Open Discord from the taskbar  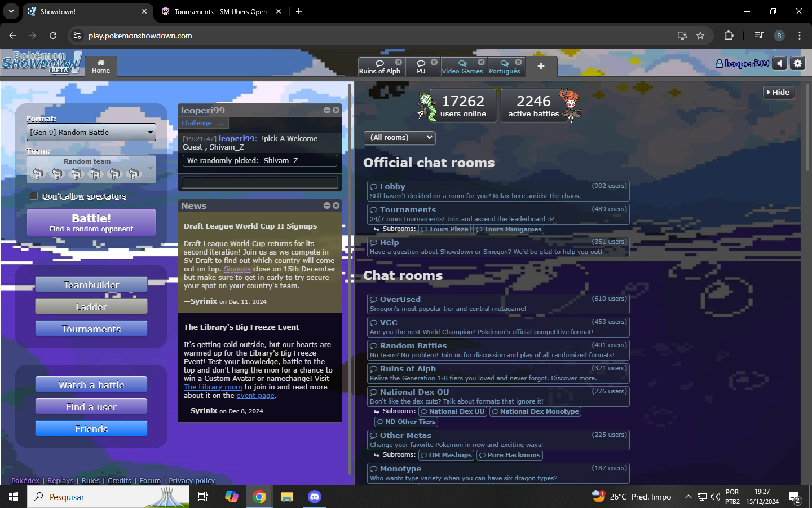[315, 497]
